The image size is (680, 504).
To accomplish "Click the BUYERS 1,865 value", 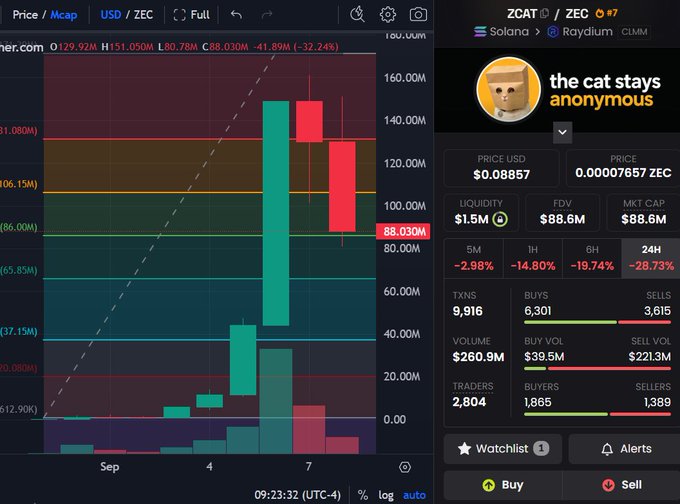I will 538,402.
